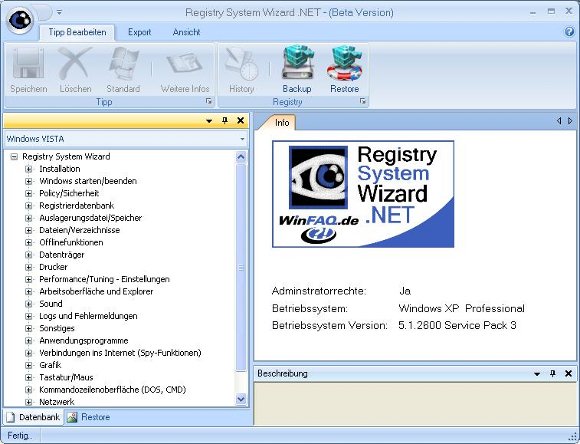The image size is (580, 444).
Task: Click tree scrollbar down arrow
Action: 241,399
